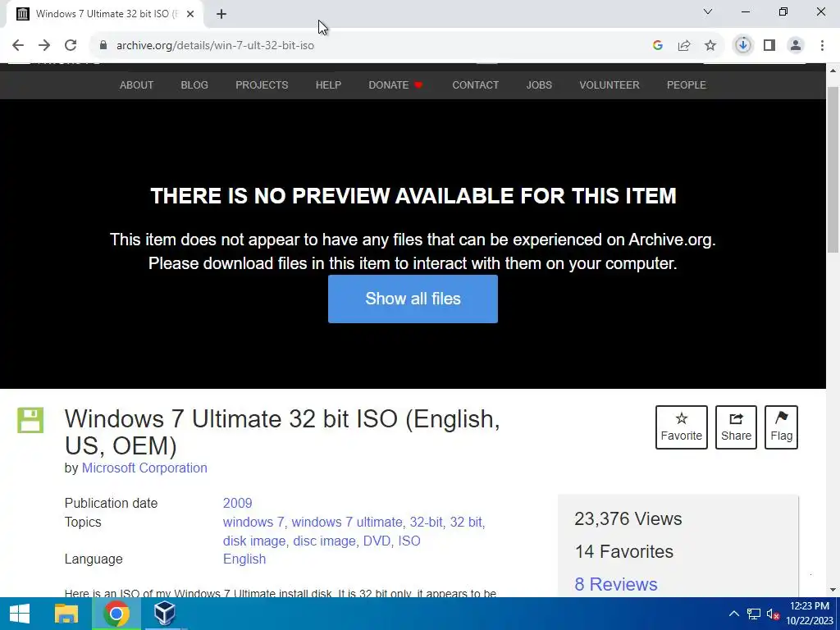The height and width of the screenshot is (630, 840).
Task: Open the taskbar clock and date
Action: (810, 614)
